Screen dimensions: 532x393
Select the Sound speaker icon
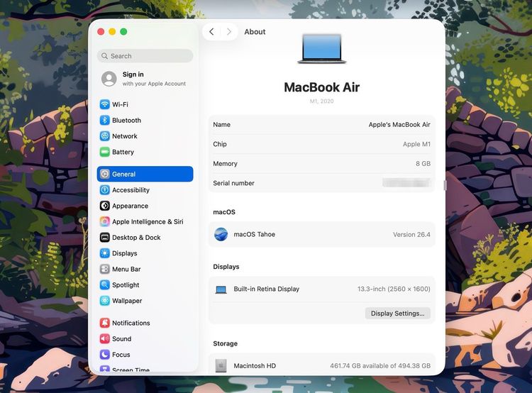click(x=105, y=338)
